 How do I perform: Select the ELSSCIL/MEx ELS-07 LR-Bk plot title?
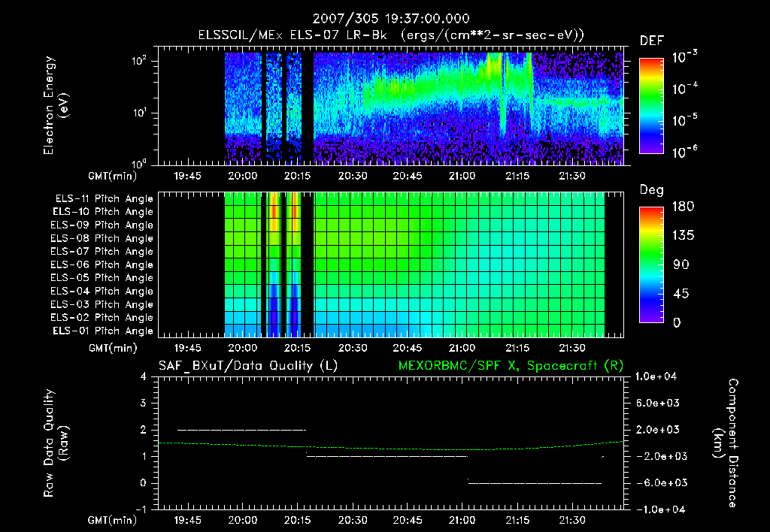[391, 35]
